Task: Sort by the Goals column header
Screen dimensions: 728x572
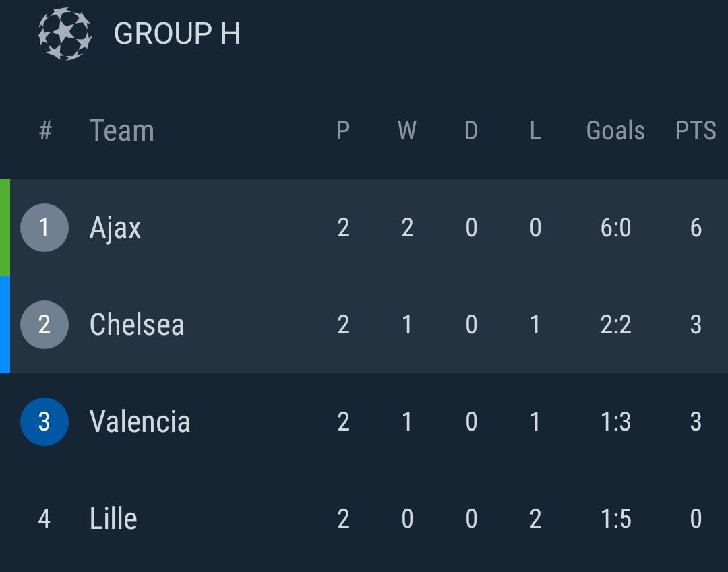Action: (615, 131)
